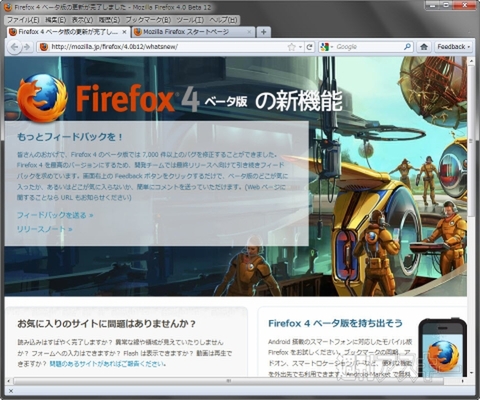This screenshot has width=480, height=400.
Task: Bookmark this page with the star icon
Action: (x=291, y=47)
